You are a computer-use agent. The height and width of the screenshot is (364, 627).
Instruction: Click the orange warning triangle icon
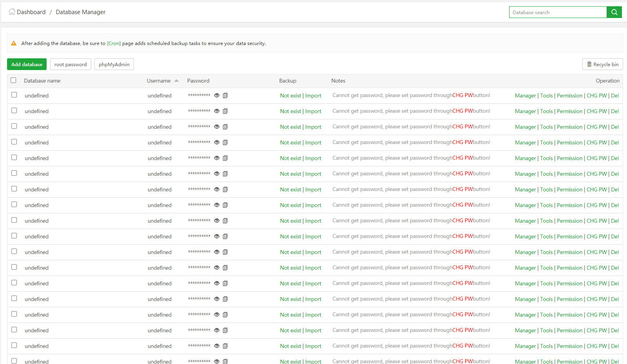14,43
